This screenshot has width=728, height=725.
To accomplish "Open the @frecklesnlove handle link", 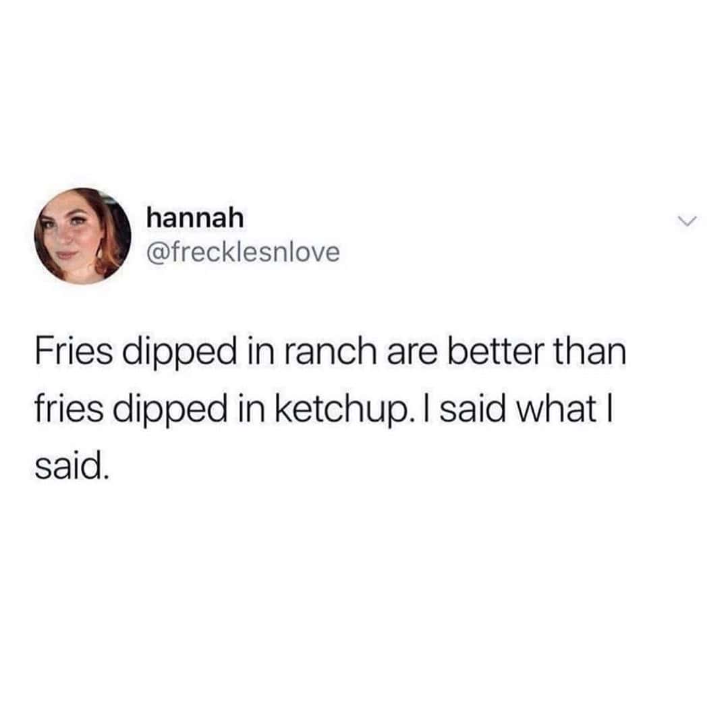I will point(243,252).
